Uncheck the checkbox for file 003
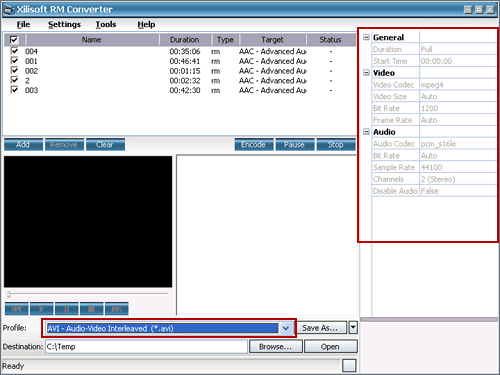500x375 pixels. point(14,90)
